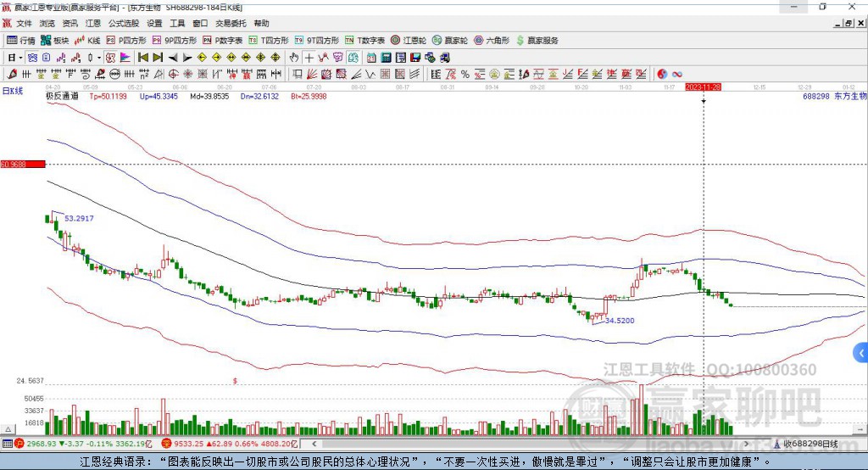Select the red pencil drawing tool
Viewport: 868px width, 470px height.
[12, 74]
